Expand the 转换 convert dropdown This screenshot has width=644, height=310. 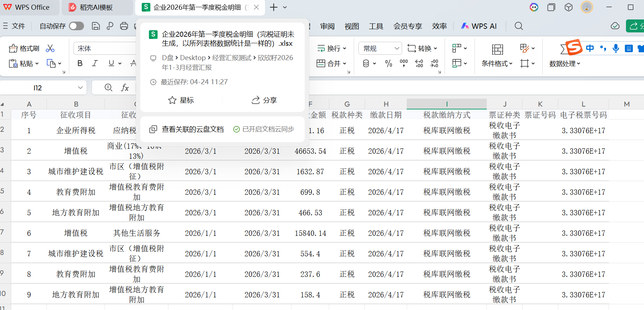(x=436, y=48)
